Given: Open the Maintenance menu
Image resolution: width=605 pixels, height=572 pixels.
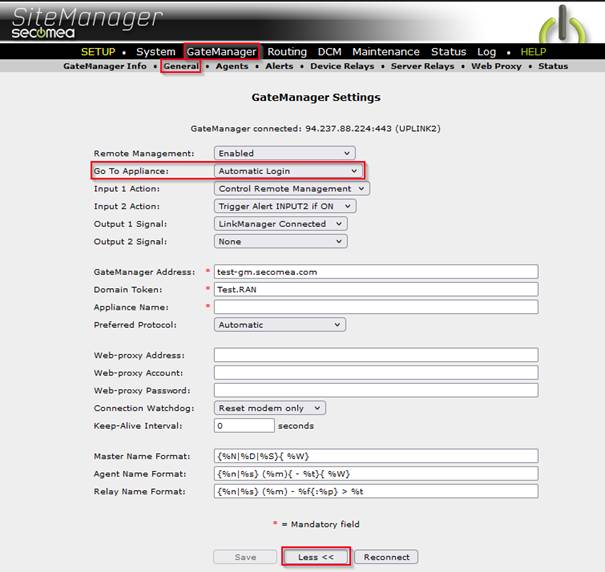Looking at the screenshot, I should pos(386,52).
